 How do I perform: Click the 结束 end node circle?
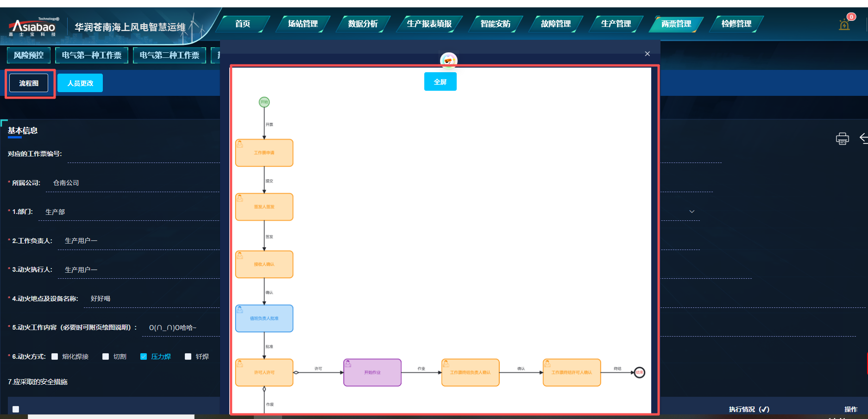pyautogui.click(x=639, y=372)
